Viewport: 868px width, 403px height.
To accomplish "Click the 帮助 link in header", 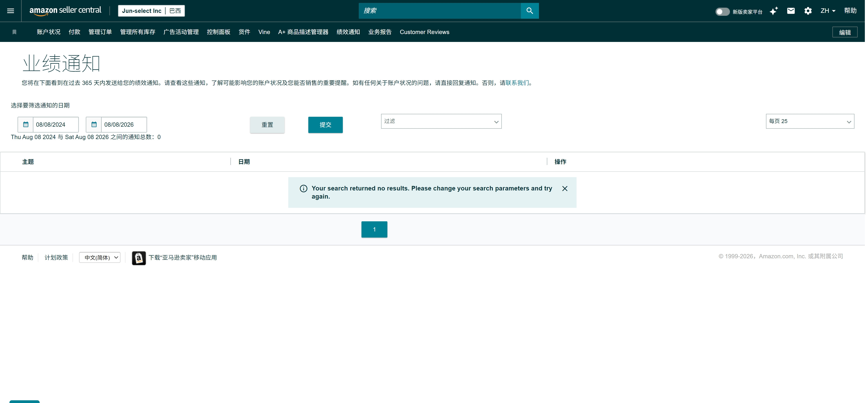I will (850, 11).
